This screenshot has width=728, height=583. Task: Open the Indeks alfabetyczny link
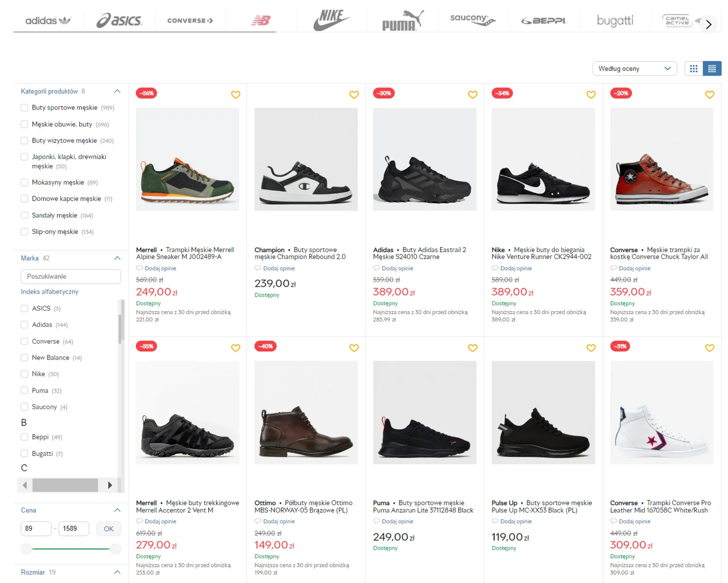coord(50,292)
